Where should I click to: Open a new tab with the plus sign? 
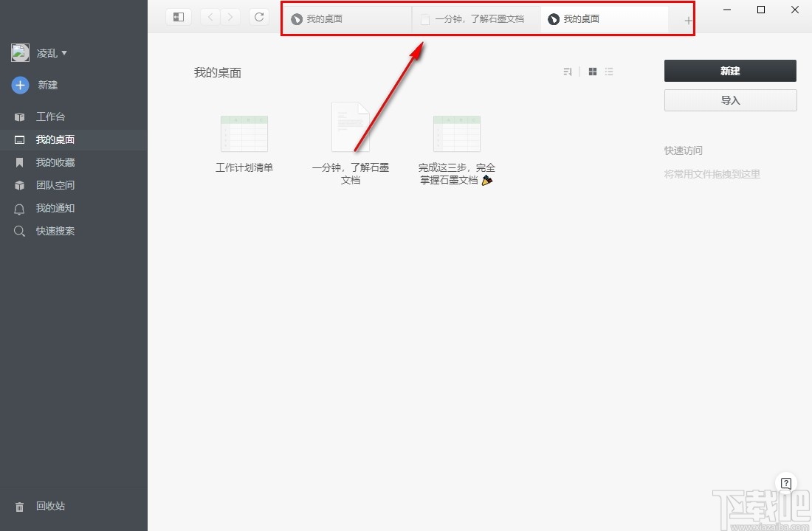click(687, 18)
